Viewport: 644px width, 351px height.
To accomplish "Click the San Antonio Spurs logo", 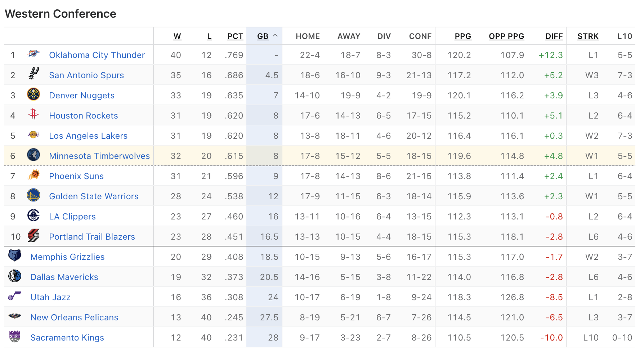I will pyautogui.click(x=33, y=74).
